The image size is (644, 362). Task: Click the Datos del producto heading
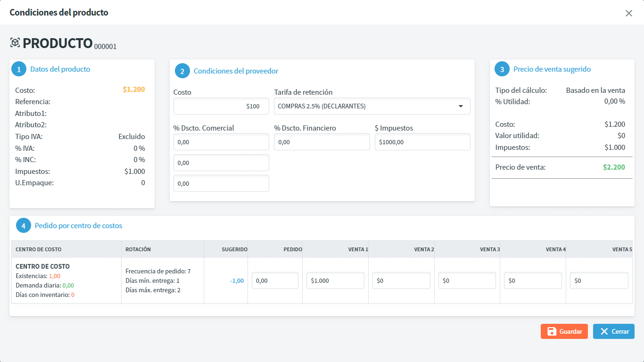click(60, 69)
